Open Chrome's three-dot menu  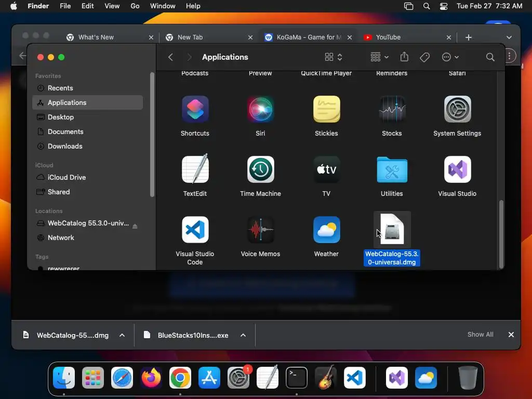[x=509, y=56]
